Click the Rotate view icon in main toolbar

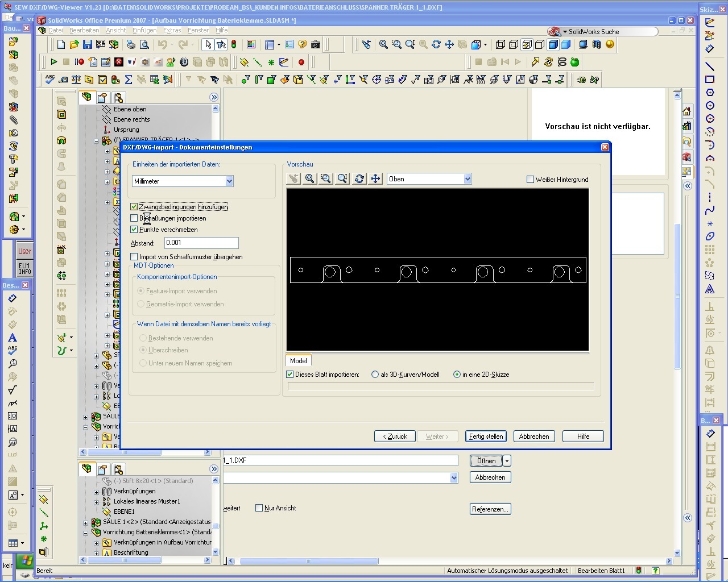[x=436, y=44]
